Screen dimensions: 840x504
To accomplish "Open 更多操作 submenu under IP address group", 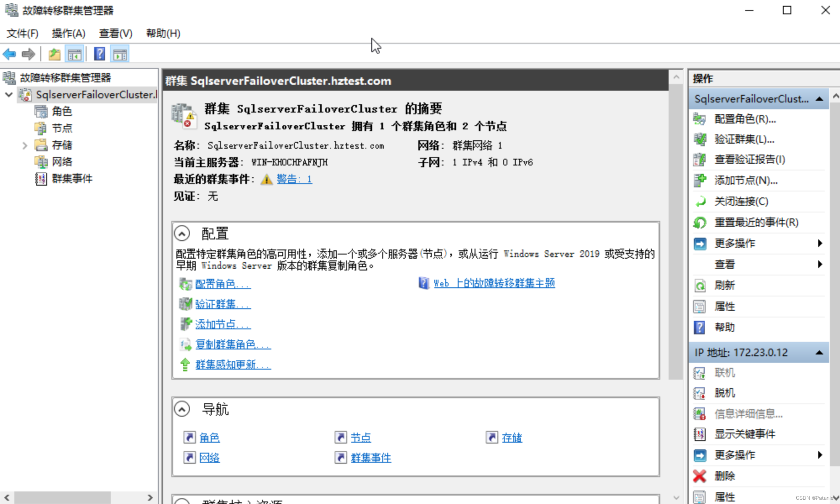I will tap(759, 455).
